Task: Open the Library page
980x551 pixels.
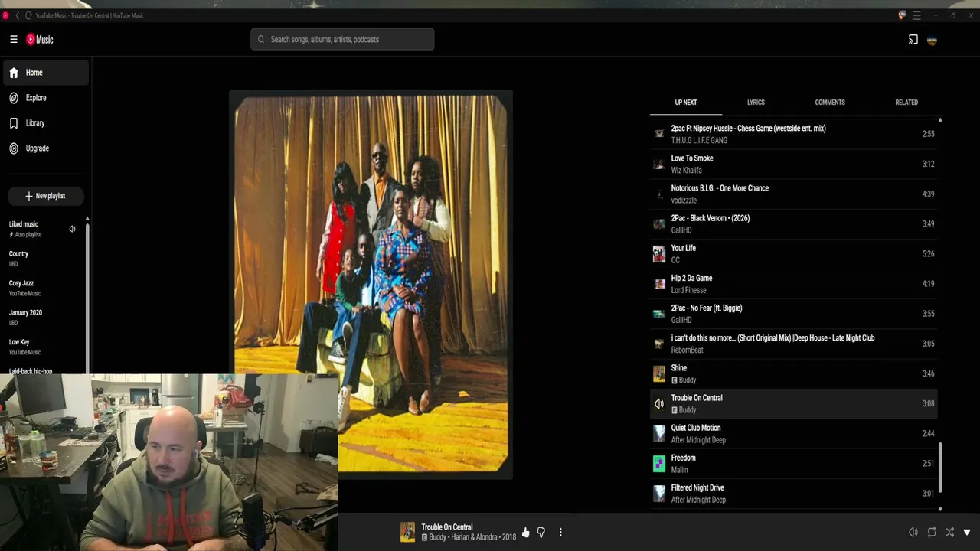Action: pyautogui.click(x=46, y=123)
